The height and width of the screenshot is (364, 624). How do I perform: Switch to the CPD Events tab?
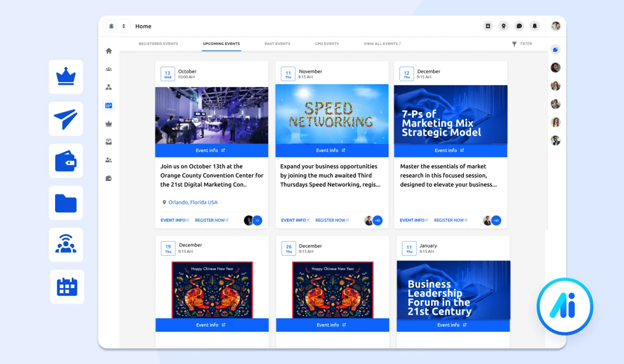coord(327,44)
